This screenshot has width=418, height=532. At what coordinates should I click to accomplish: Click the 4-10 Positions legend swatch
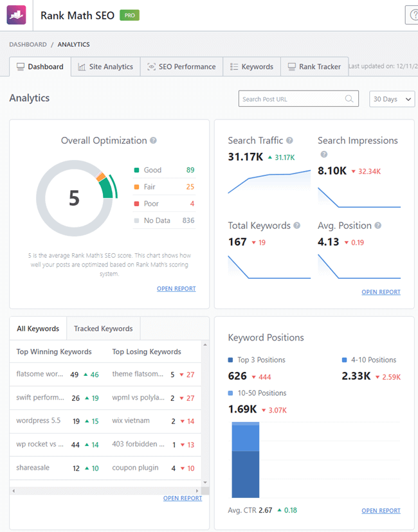click(344, 360)
